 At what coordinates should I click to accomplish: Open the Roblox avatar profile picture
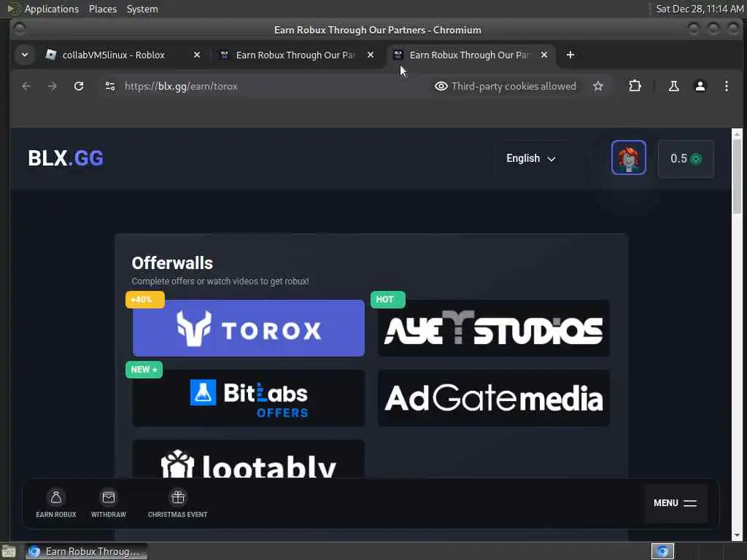click(628, 157)
